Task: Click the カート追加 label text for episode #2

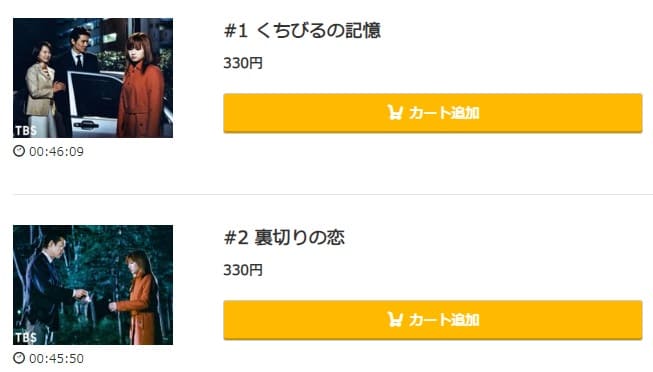Action: 444,320
